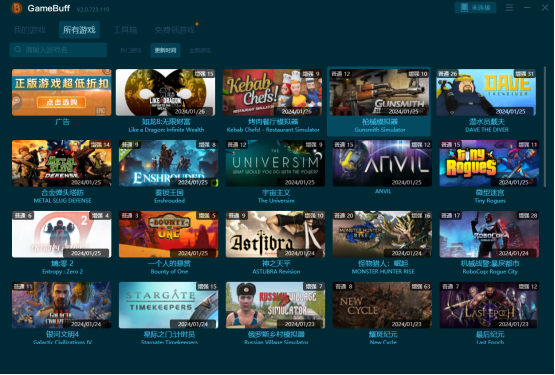Screen dimensions: 555x375
Task: Switch to the 工具箱 tab
Action: point(125,30)
